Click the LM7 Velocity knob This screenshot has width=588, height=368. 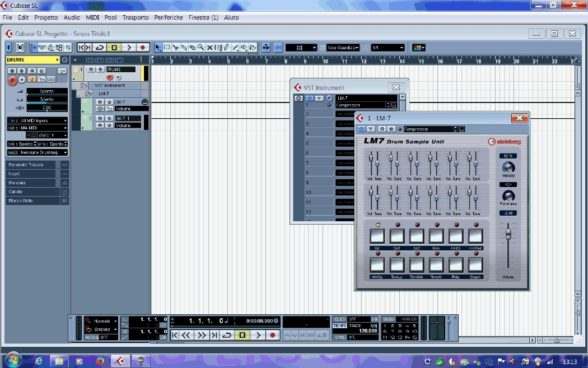508,167
